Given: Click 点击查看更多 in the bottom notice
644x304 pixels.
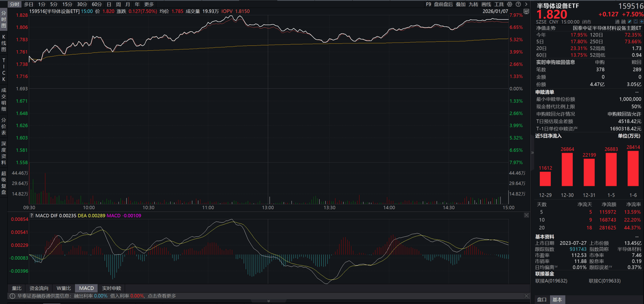Looking at the screenshot, I should [x=161, y=295].
